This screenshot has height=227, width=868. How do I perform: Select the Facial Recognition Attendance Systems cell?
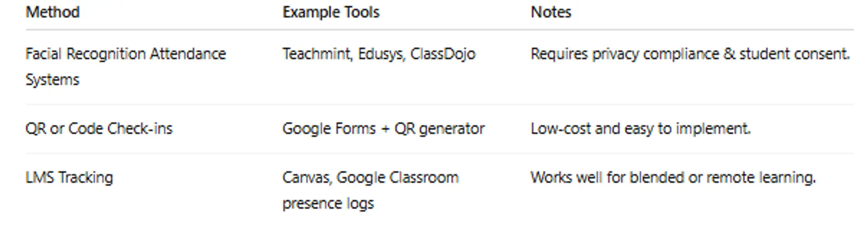125,54
